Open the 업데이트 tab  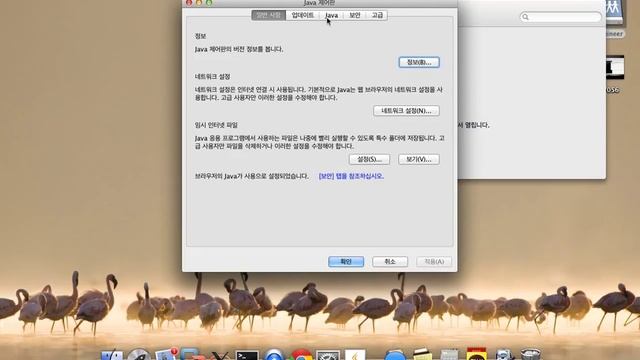click(x=302, y=16)
